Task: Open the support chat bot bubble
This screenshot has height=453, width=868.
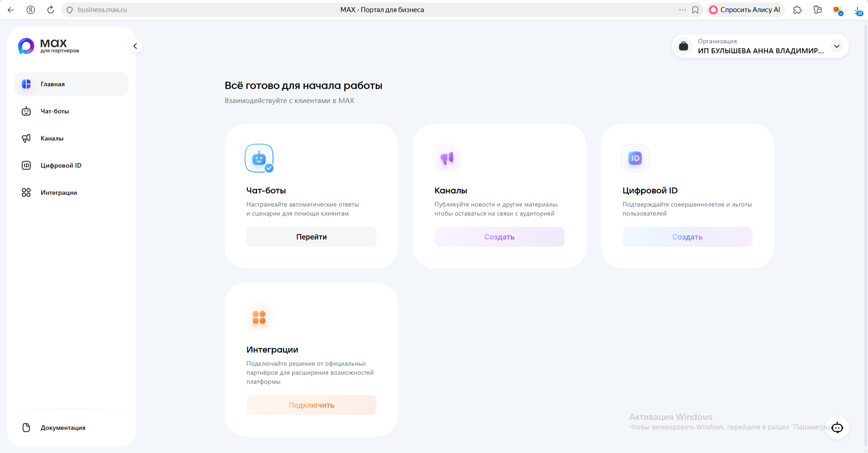Action: (837, 428)
